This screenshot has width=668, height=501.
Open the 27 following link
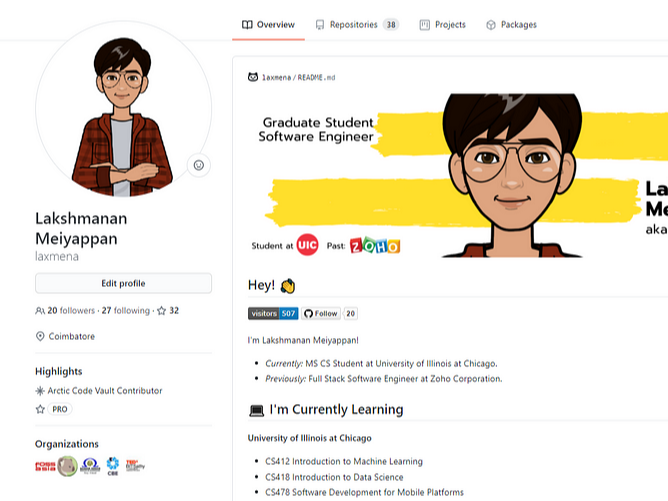[125, 311]
